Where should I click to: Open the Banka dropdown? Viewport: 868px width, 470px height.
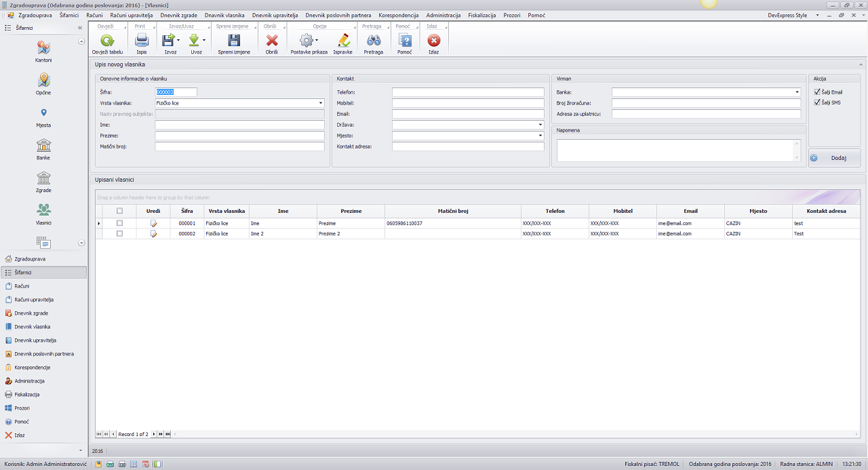tap(797, 92)
